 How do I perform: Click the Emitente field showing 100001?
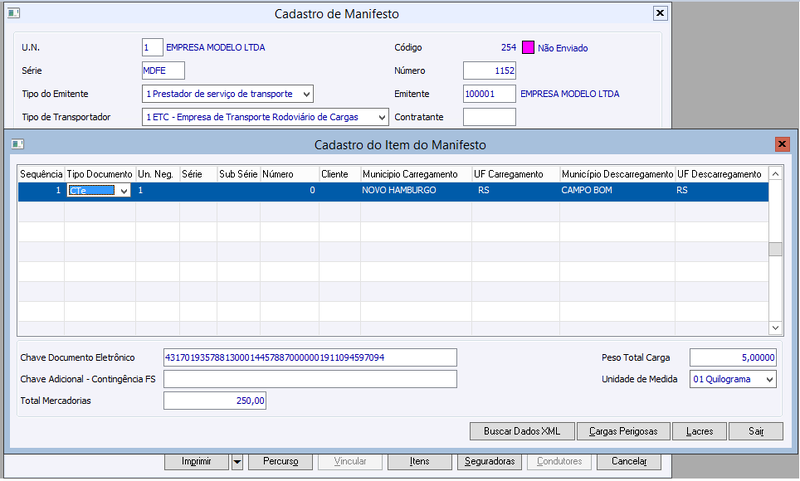(x=489, y=94)
